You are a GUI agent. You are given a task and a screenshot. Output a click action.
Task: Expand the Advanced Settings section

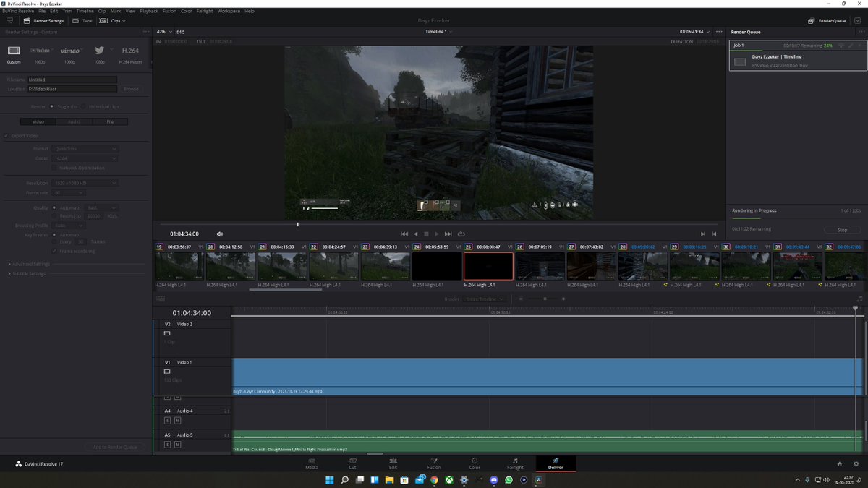click(32, 263)
